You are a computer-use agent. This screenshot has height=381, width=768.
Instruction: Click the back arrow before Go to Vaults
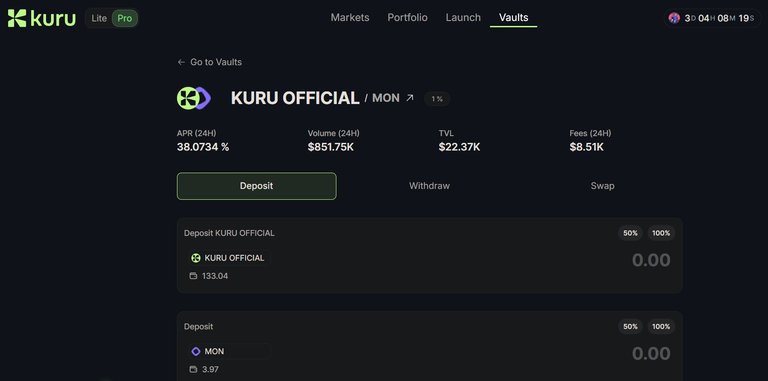pyautogui.click(x=181, y=62)
